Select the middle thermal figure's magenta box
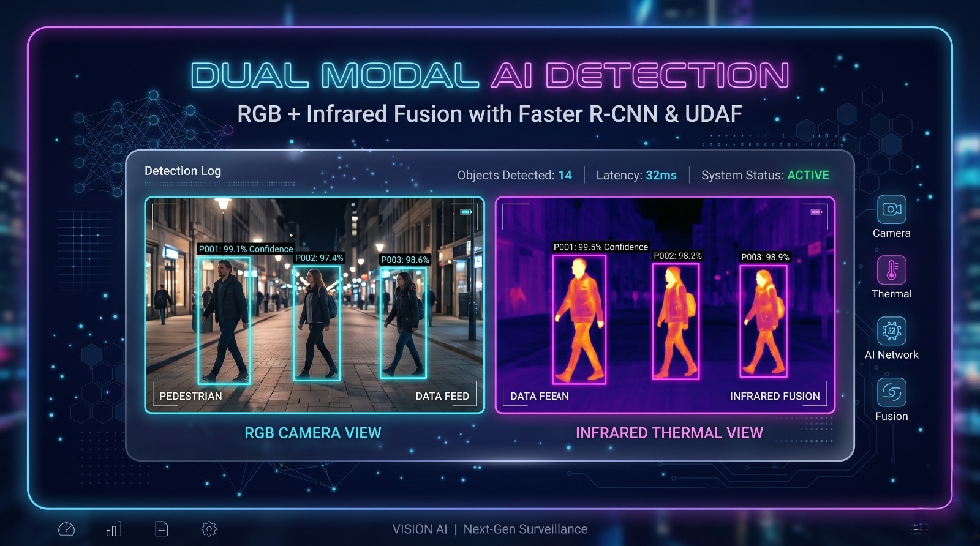The width and height of the screenshot is (980, 546). (676, 321)
